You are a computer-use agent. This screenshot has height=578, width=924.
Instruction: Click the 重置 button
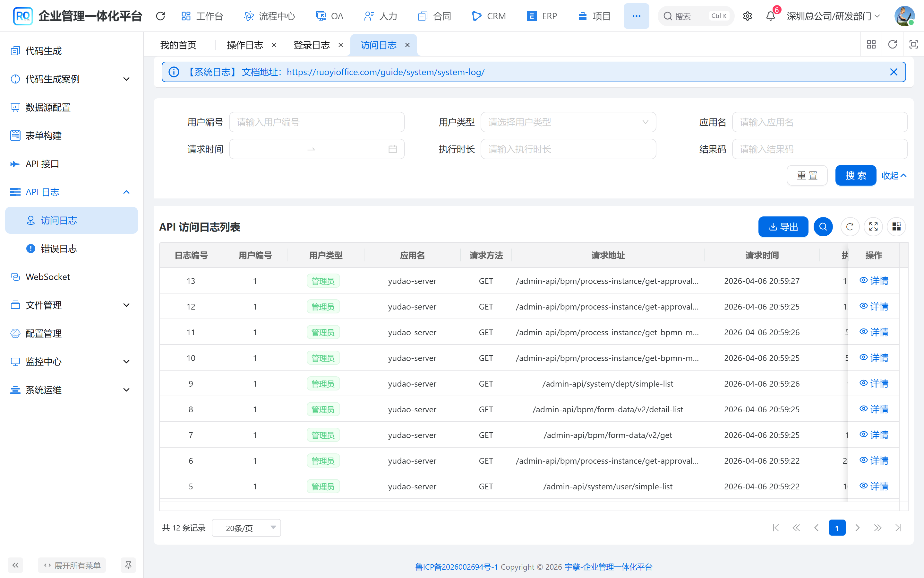807,175
